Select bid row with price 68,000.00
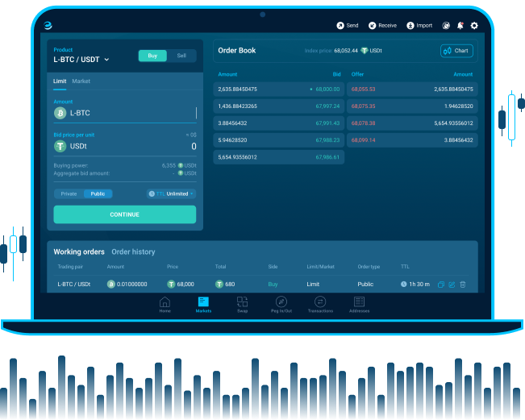525x420 pixels. [278, 89]
